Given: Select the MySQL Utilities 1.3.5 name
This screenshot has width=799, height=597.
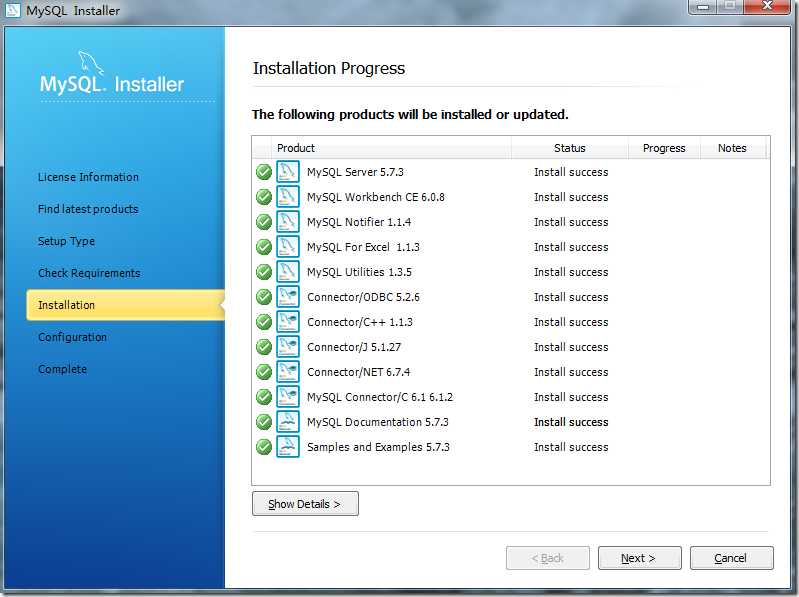Looking at the screenshot, I should pyautogui.click(x=359, y=272).
